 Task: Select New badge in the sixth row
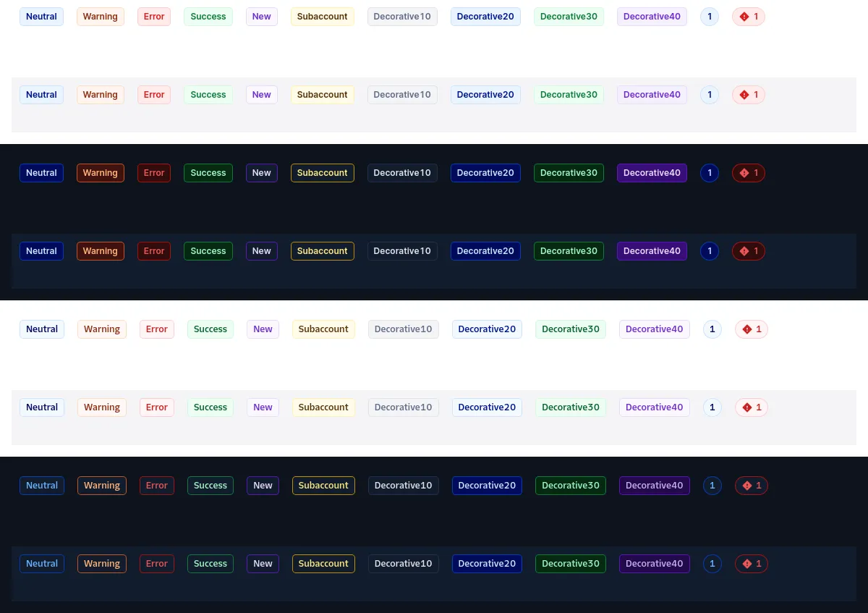263,407
